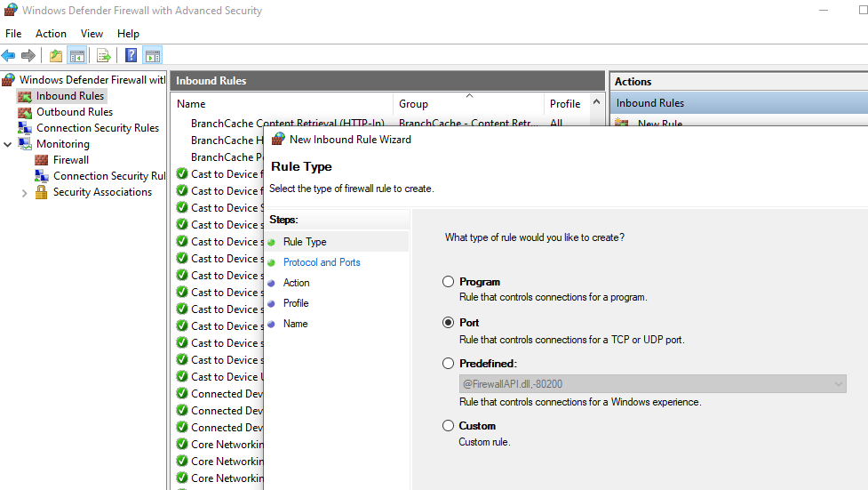Click the green check icon of the first Cast to Device row
Image resolution: width=868 pixels, height=490 pixels.
pyautogui.click(x=181, y=174)
